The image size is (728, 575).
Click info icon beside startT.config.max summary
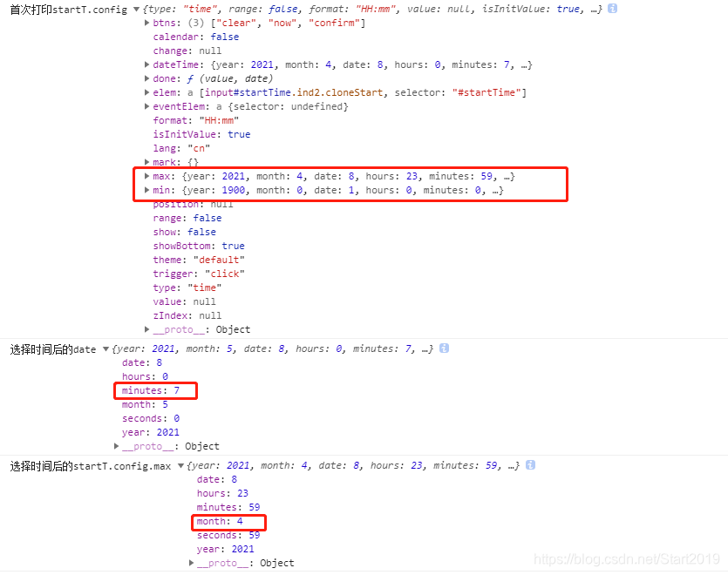click(530, 465)
